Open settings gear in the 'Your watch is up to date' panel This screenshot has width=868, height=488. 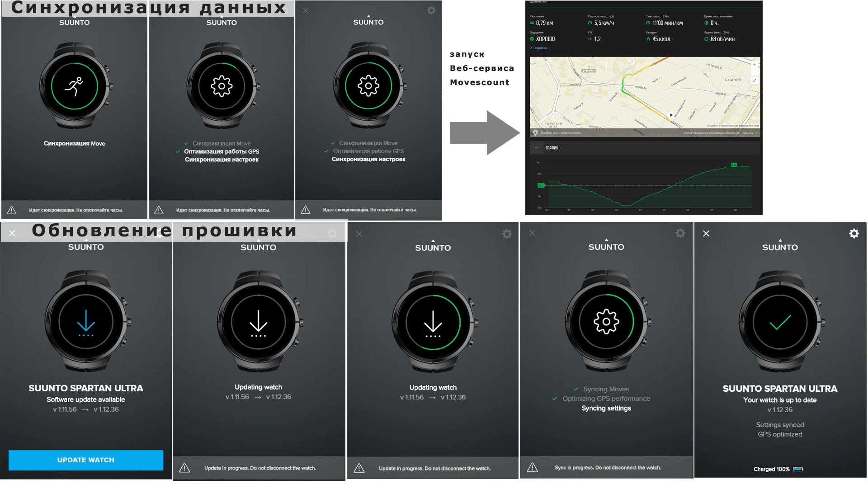coord(854,234)
